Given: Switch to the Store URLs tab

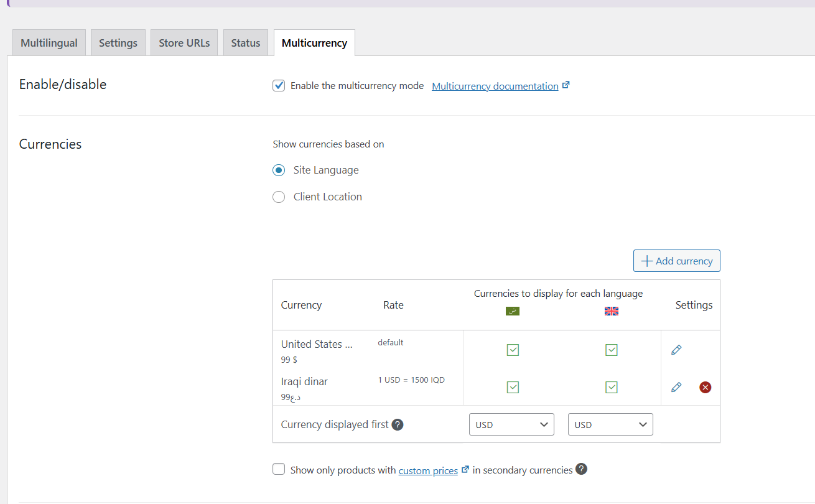Looking at the screenshot, I should pyautogui.click(x=184, y=43).
